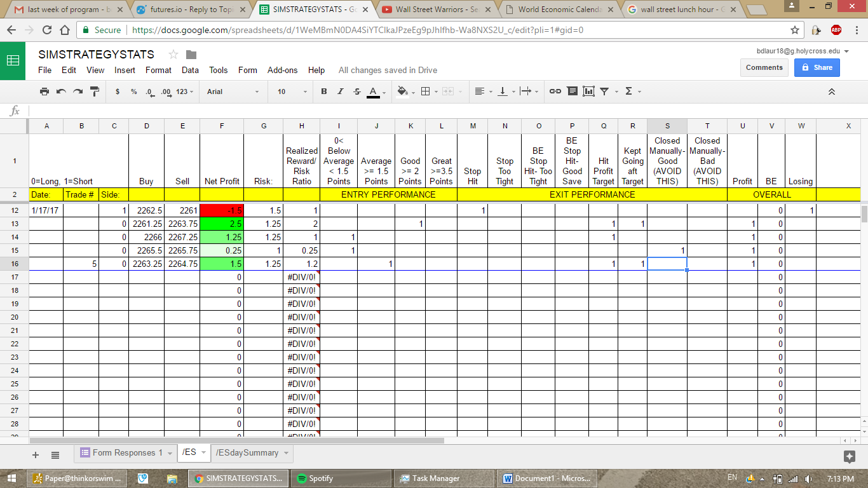This screenshot has width=868, height=488.
Task: Decrease decimal places
Action: click(x=149, y=91)
